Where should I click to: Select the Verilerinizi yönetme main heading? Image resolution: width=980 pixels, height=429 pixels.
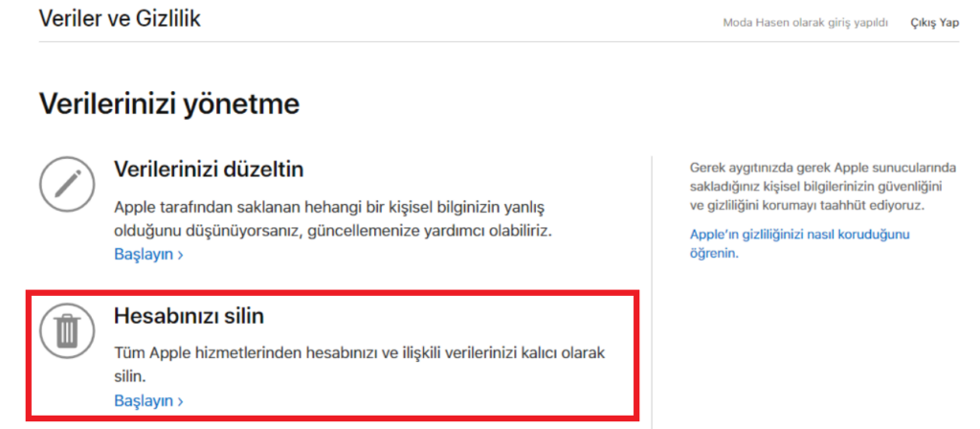click(169, 103)
